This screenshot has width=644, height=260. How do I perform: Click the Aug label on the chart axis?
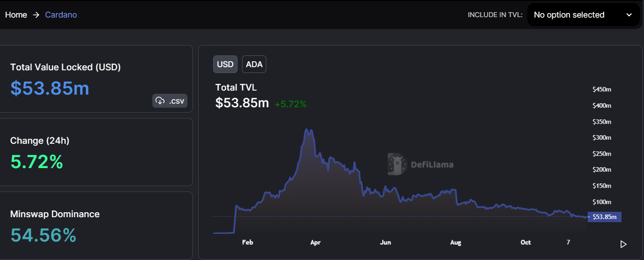[x=456, y=242]
